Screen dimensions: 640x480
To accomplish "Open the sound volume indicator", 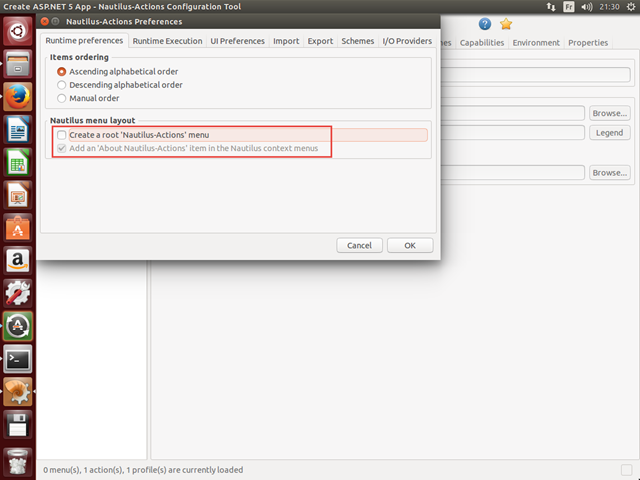I will click(587, 7).
